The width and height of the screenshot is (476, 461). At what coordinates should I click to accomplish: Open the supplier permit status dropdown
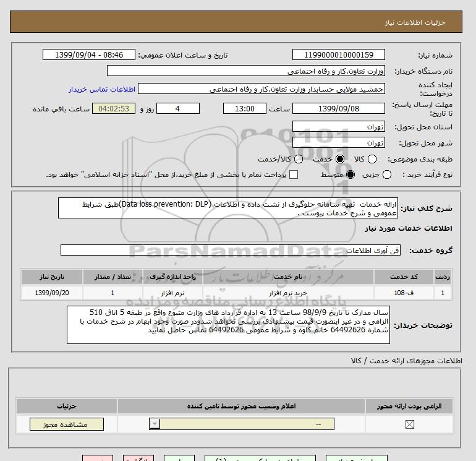click(242, 424)
